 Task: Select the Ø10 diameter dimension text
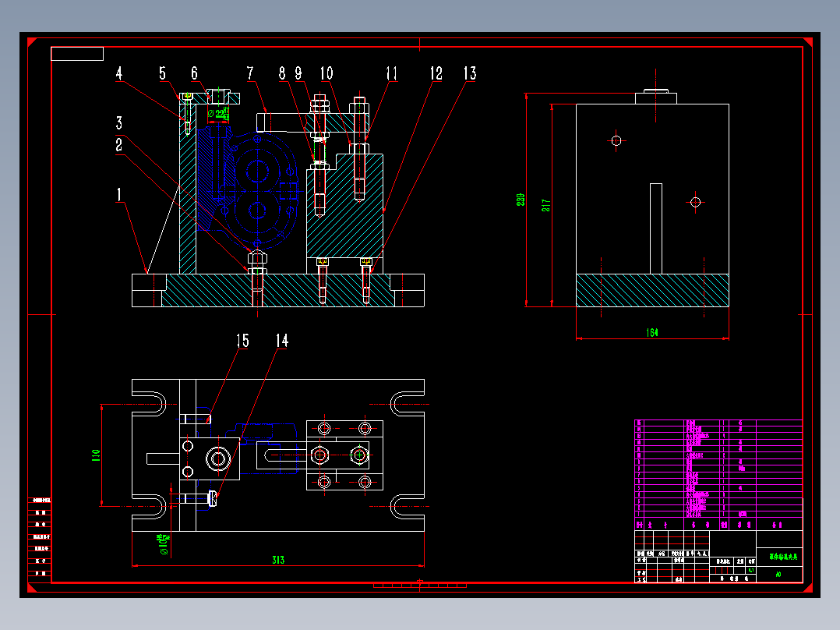[x=164, y=543]
